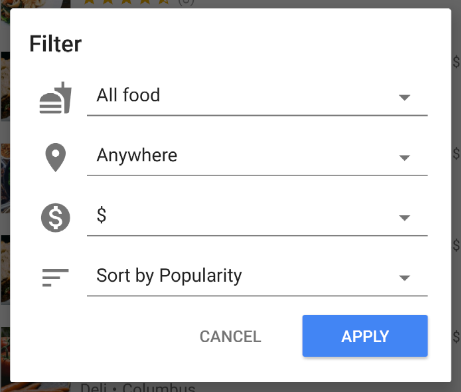The height and width of the screenshot is (392, 461).
Task: Apply the filter with the APPLY button
Action: pos(365,336)
